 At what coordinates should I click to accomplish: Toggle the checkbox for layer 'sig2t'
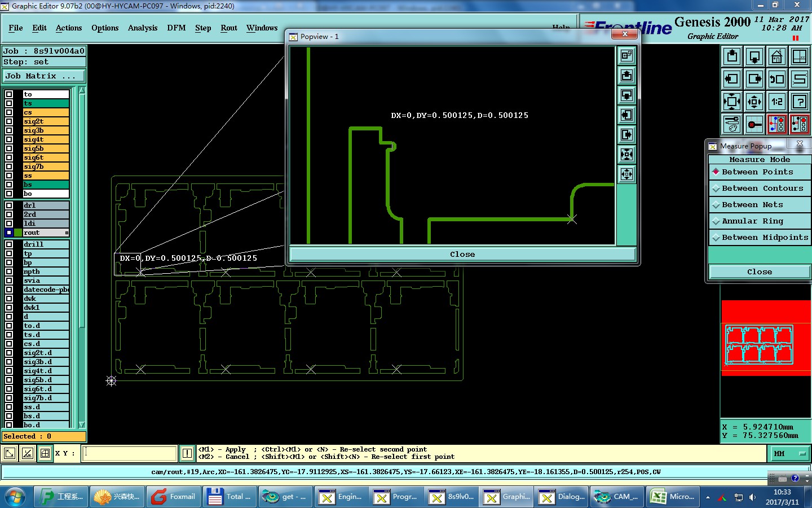coord(9,121)
